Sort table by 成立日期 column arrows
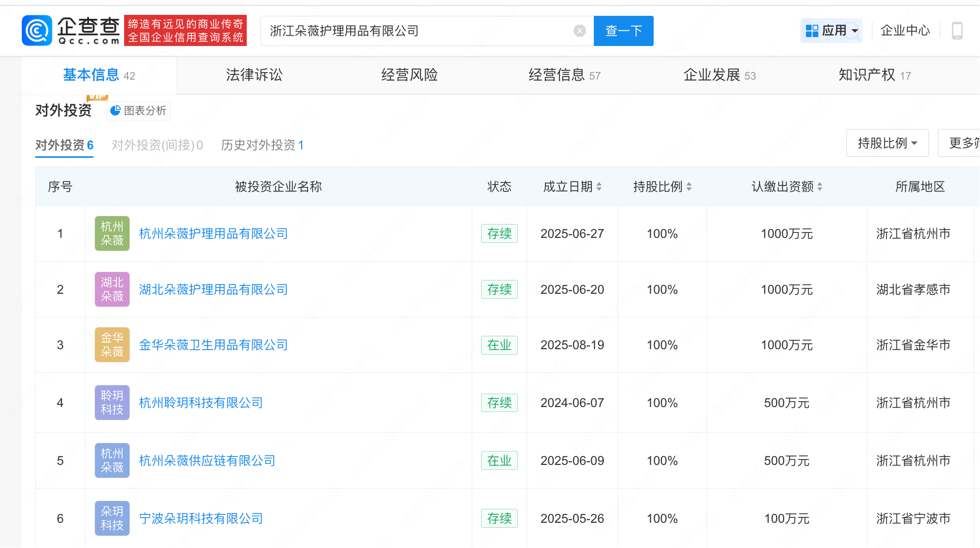The height and width of the screenshot is (548, 980). [599, 187]
